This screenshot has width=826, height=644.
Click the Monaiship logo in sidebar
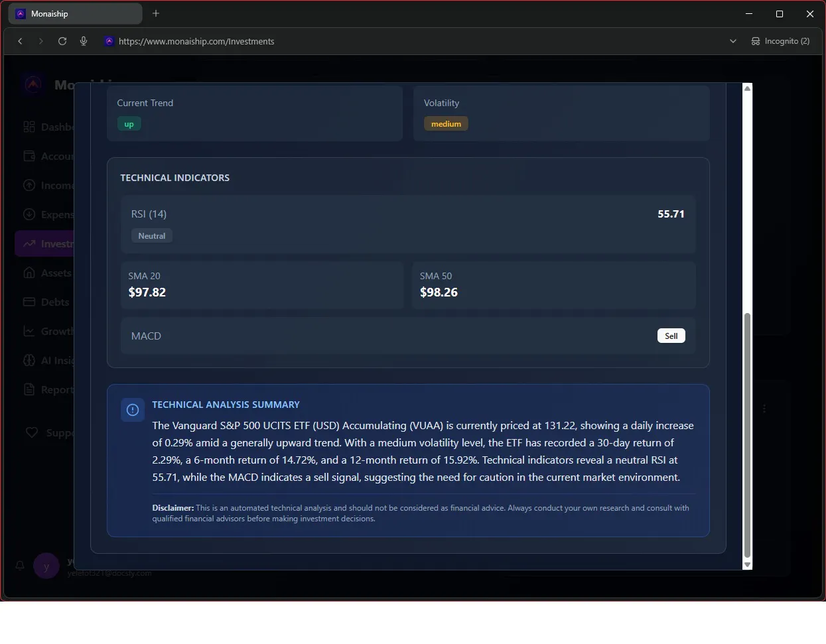pyautogui.click(x=33, y=84)
